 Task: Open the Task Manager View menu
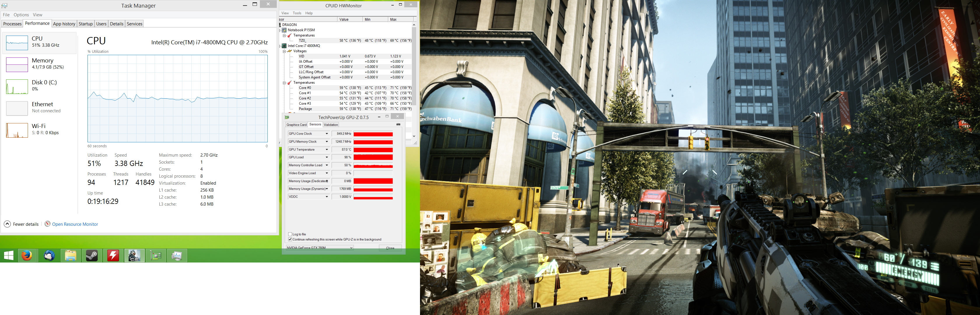coord(38,15)
